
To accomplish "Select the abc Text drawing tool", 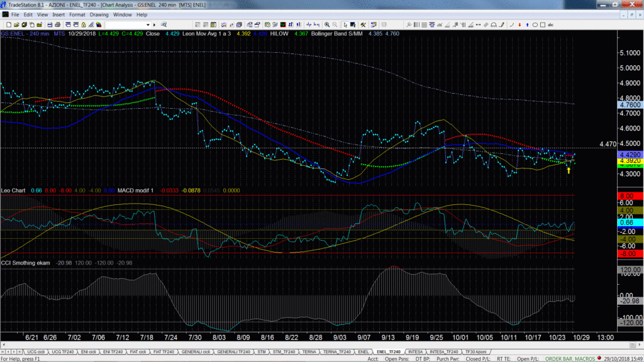I will (551, 25).
